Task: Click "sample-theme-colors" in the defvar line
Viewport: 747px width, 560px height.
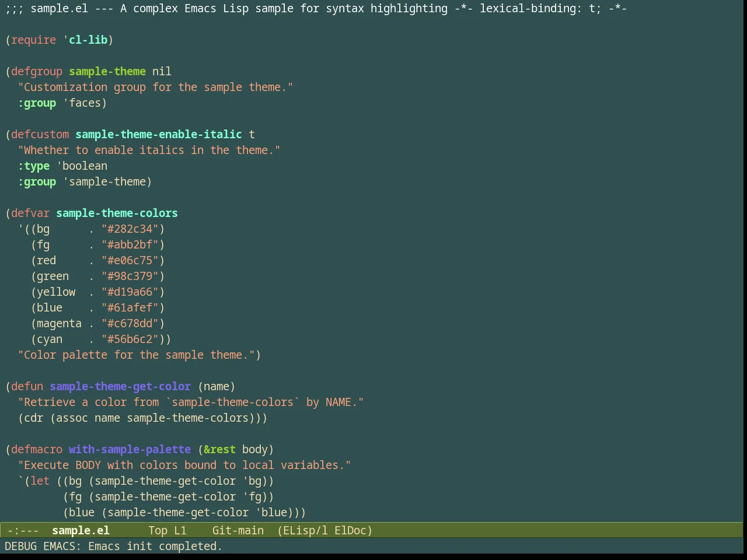Action: click(x=117, y=213)
